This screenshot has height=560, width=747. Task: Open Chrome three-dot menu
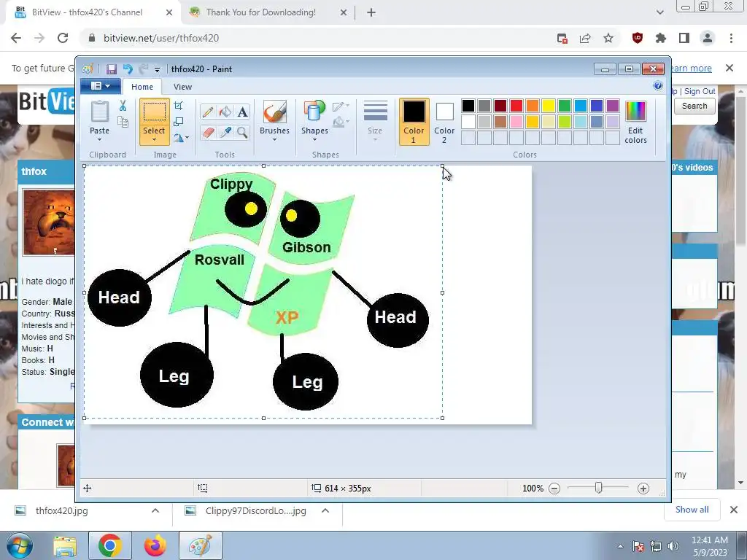[731, 38]
